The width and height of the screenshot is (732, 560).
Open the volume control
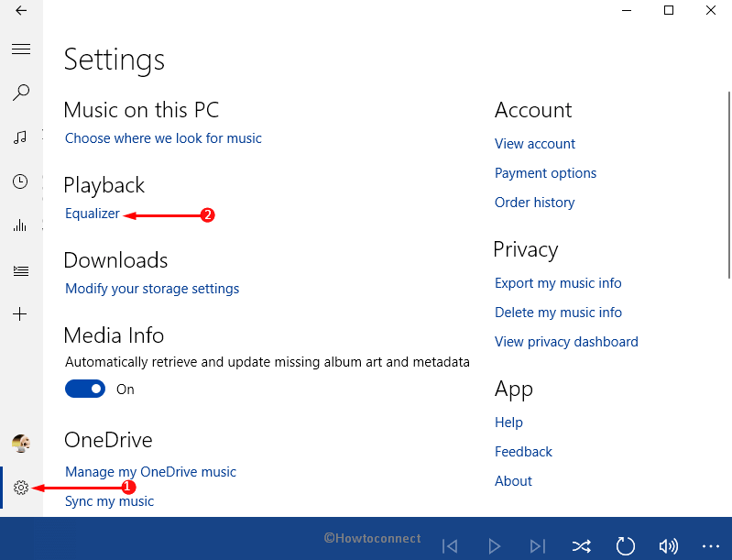tap(668, 546)
